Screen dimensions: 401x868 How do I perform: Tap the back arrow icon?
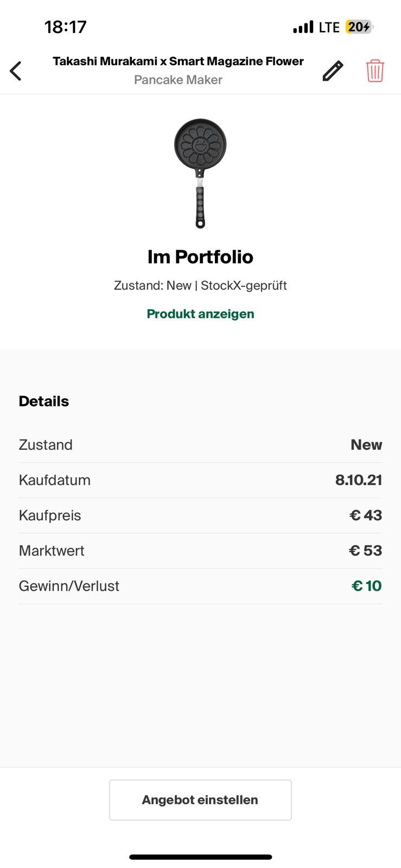click(x=16, y=71)
